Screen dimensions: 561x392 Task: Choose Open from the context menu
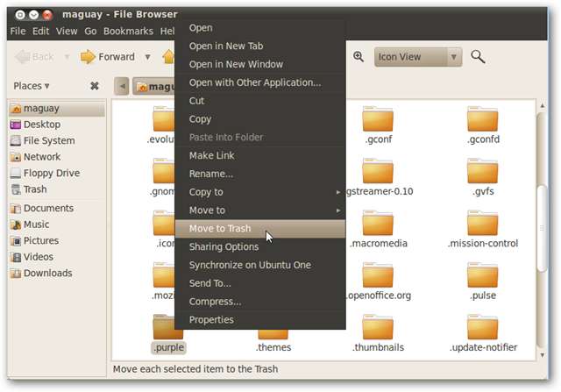[260, 28]
